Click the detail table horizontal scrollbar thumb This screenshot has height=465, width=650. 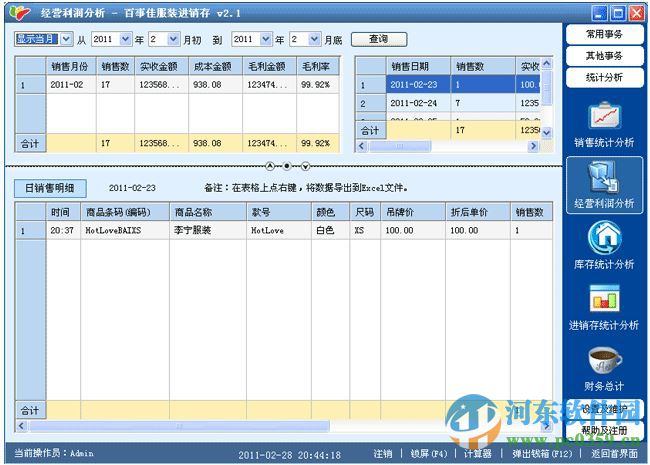point(179,426)
